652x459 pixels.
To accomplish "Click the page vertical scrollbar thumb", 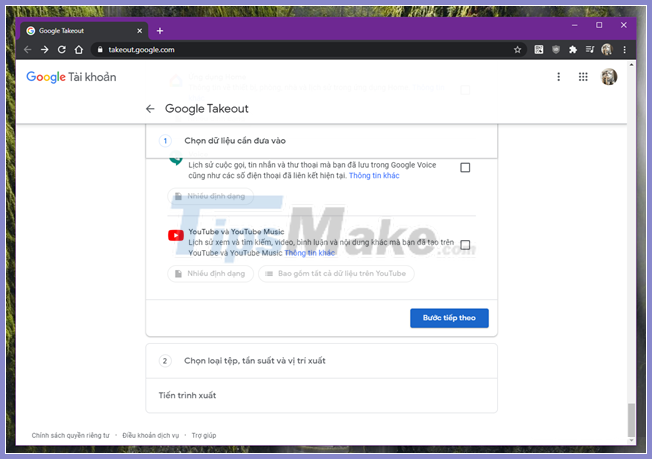I will point(631,420).
